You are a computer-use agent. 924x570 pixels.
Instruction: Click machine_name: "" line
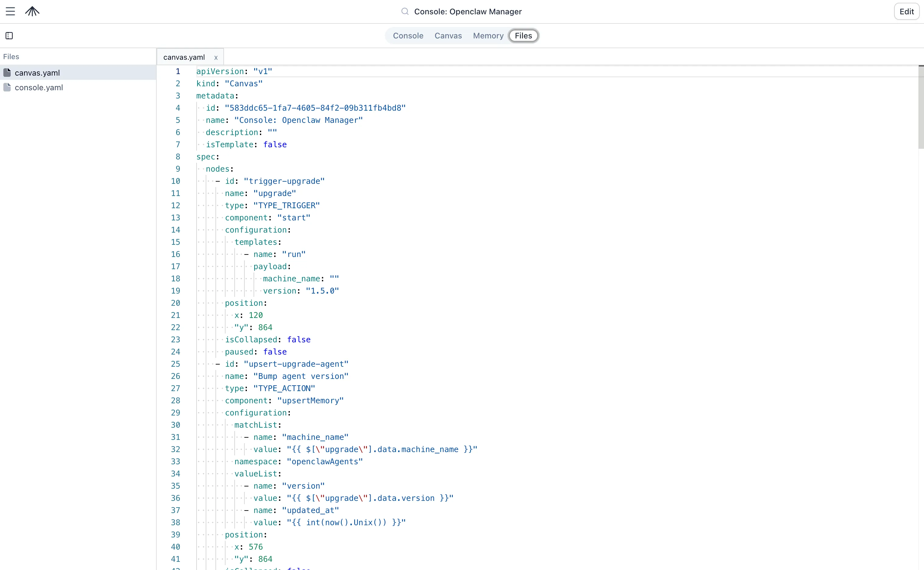[x=301, y=279]
